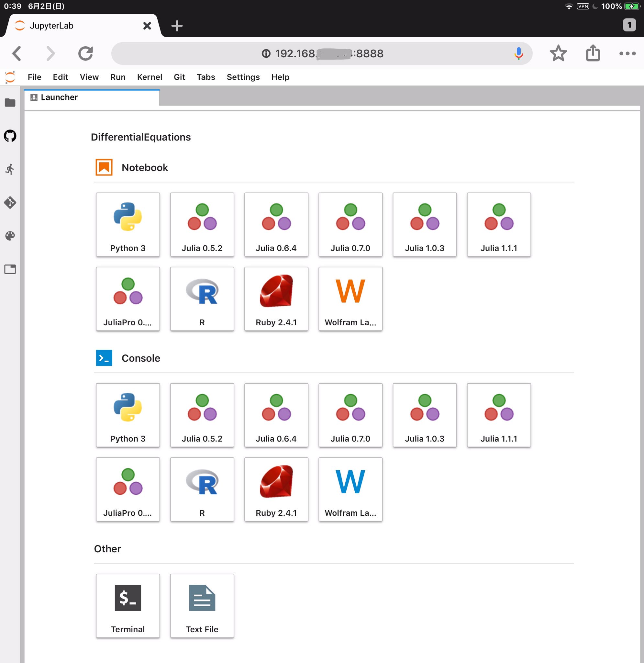This screenshot has width=644, height=663.
Task: Start an R console
Action: 202,489
